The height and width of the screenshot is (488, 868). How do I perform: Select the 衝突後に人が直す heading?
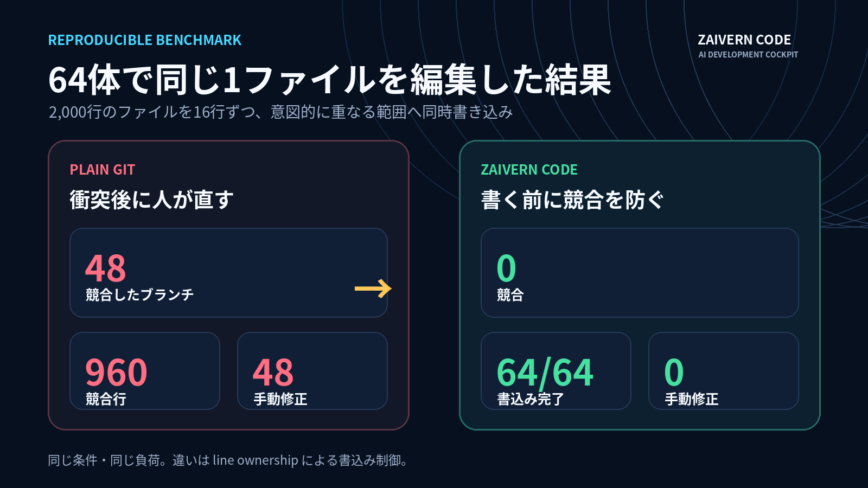pyautogui.click(x=152, y=200)
